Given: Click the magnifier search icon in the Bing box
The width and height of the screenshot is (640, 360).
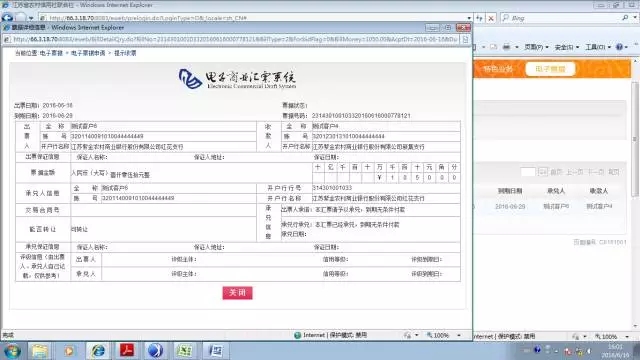Looking at the screenshot, I should [x=625, y=18].
